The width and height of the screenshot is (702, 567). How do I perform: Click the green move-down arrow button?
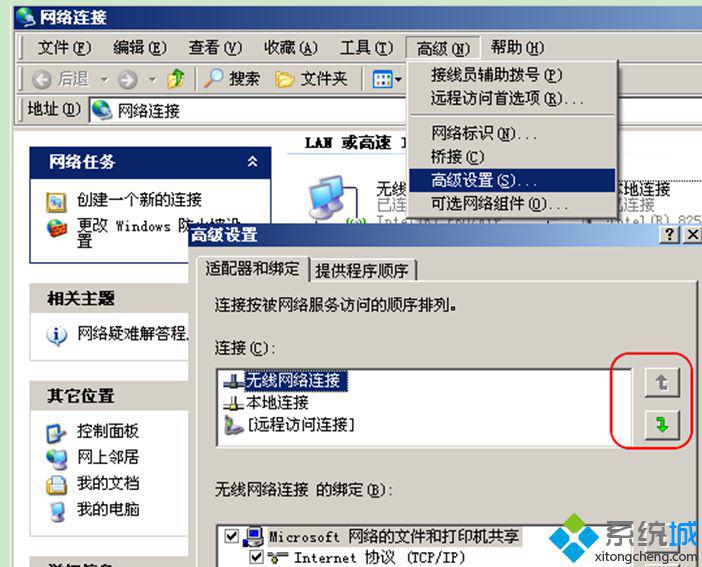tap(662, 424)
